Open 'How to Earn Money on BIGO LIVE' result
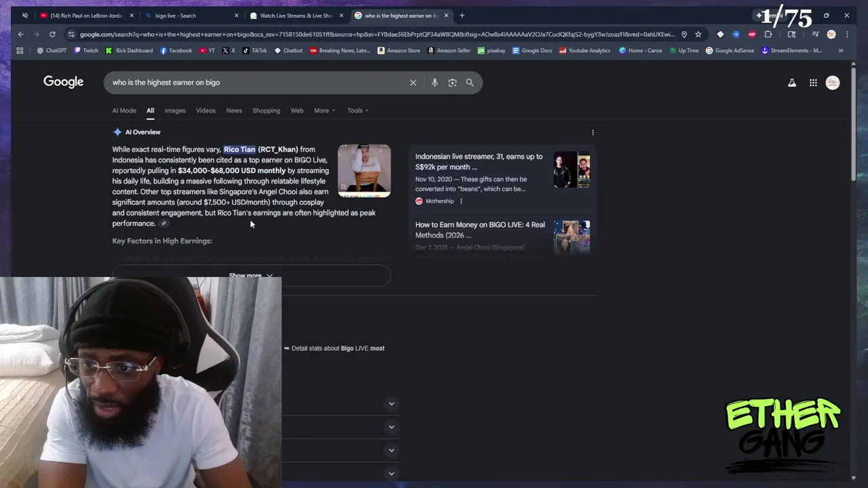This screenshot has width=868, height=488. (480, 230)
